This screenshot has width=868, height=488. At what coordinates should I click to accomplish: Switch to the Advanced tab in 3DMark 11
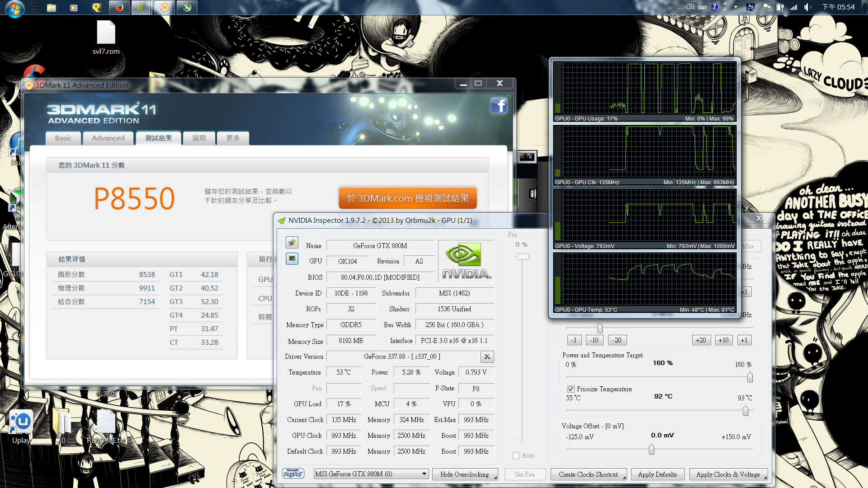pos(108,138)
